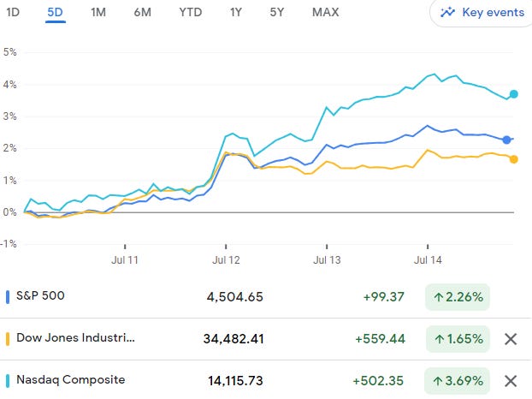This screenshot has height=399, width=532.
Task: Switch to the 1D time range
Action: 13,13
